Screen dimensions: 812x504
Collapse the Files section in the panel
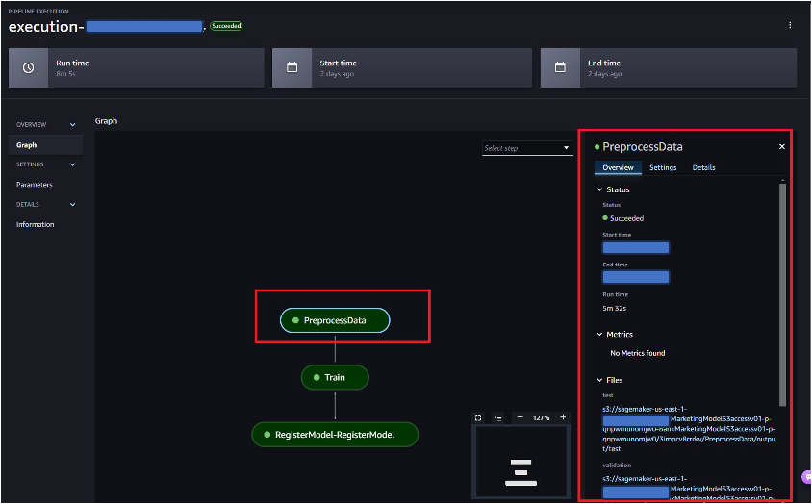coord(599,380)
